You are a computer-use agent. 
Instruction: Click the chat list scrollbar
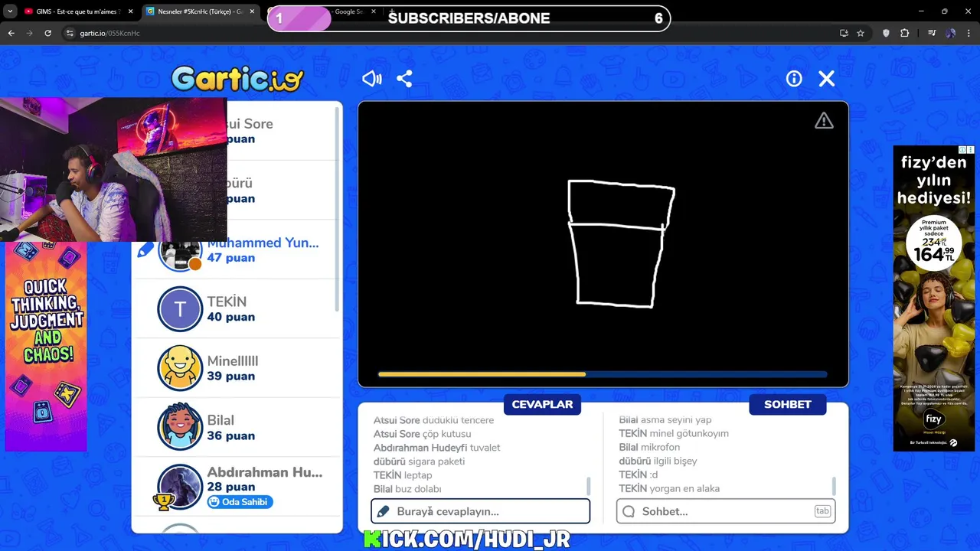point(833,487)
